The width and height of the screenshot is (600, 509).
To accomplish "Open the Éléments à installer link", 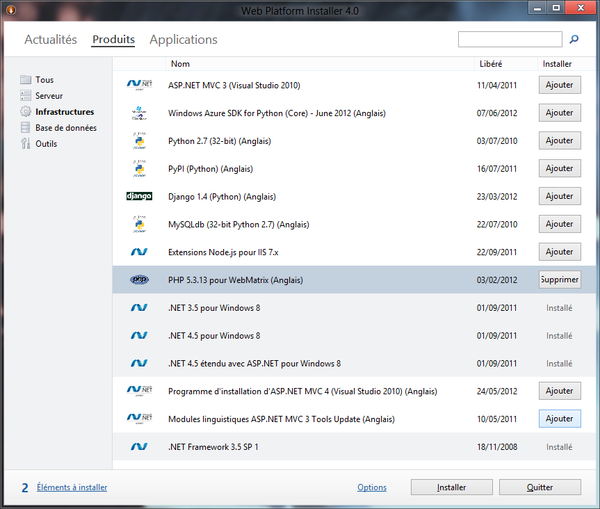I will [72, 487].
